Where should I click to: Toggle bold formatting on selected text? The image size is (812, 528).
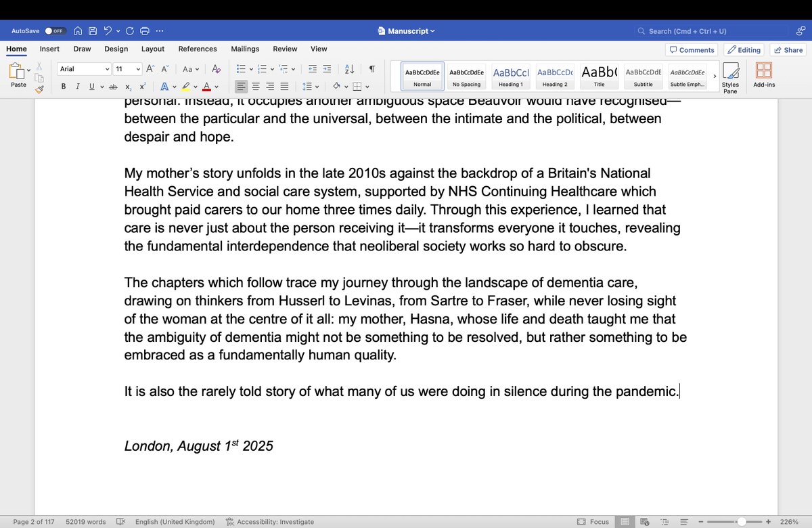click(x=63, y=87)
